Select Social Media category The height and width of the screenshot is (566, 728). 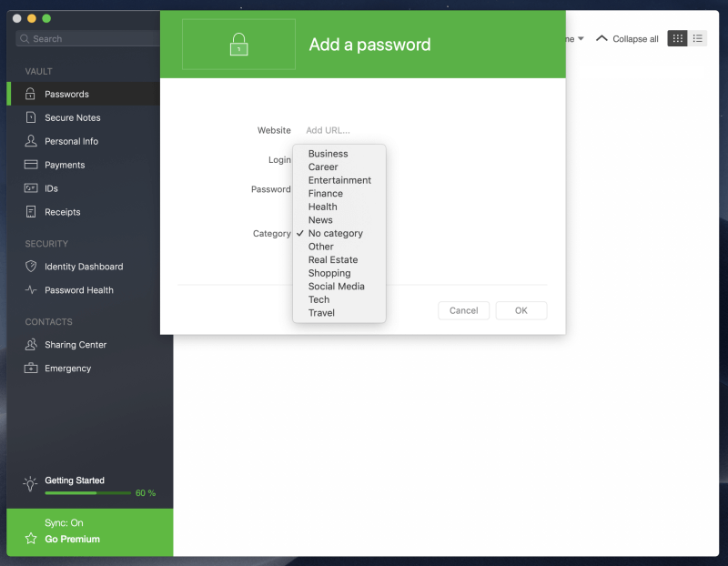coord(339,287)
